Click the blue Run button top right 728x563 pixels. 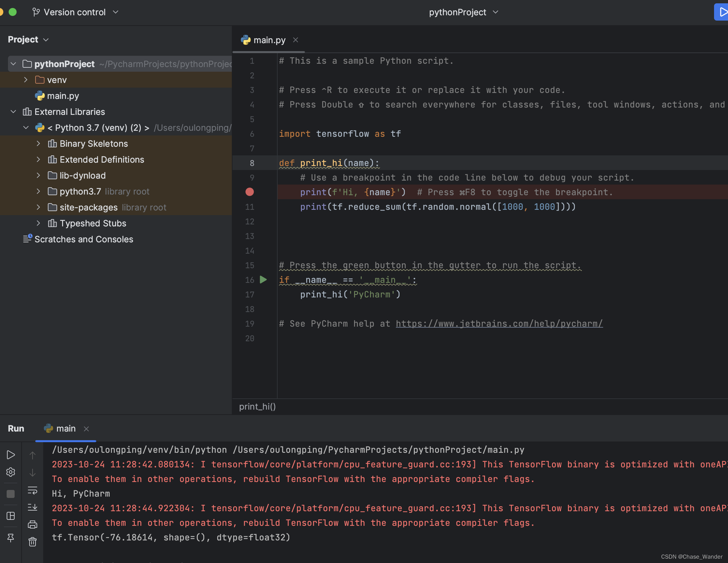722,12
